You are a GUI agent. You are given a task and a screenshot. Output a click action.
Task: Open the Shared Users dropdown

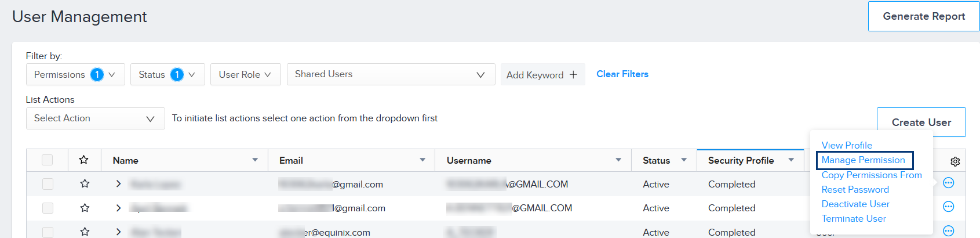pos(391,74)
